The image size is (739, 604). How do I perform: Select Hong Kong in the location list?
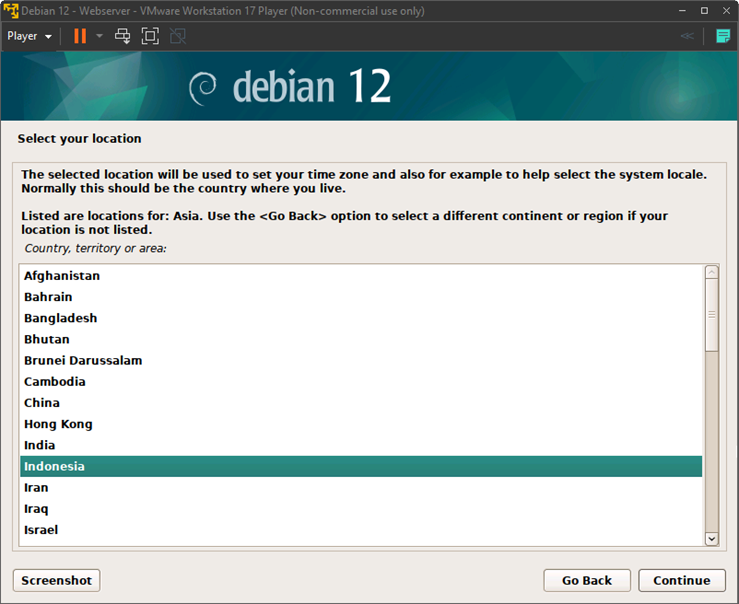[58, 424]
